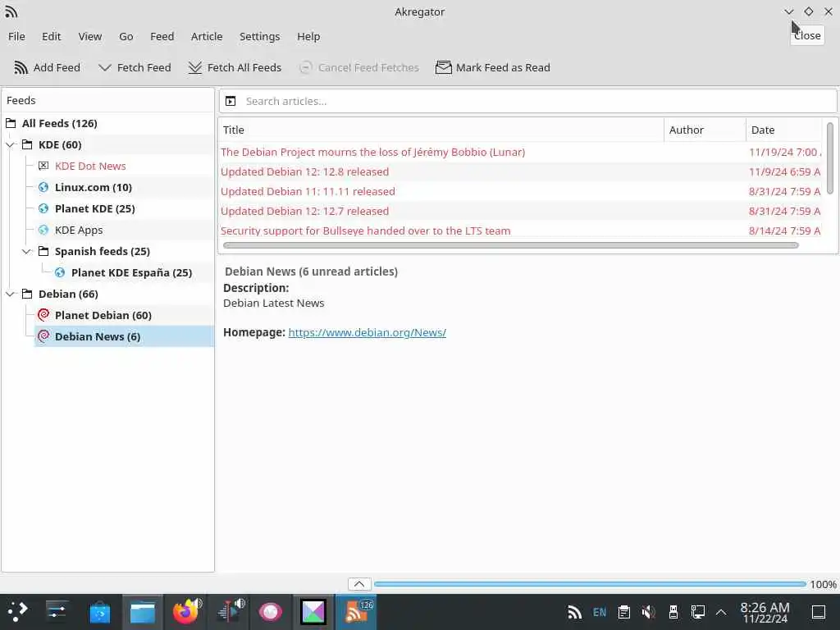Open Dolphin file manager in taskbar
Viewport: 840px width, 630px height.
click(143, 612)
